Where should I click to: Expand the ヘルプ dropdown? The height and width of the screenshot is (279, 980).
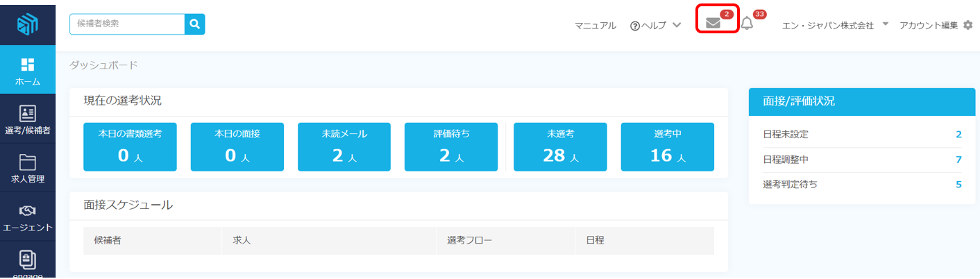(x=655, y=26)
